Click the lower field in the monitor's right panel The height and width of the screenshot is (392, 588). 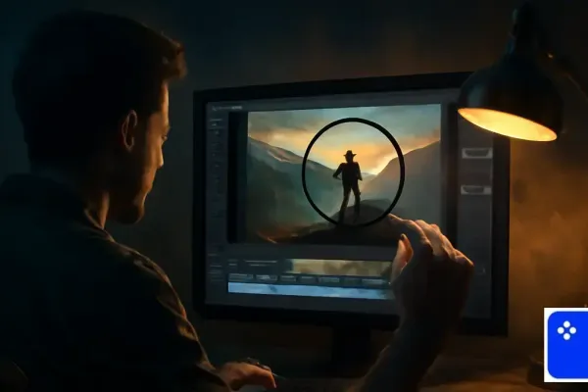[x=476, y=189]
